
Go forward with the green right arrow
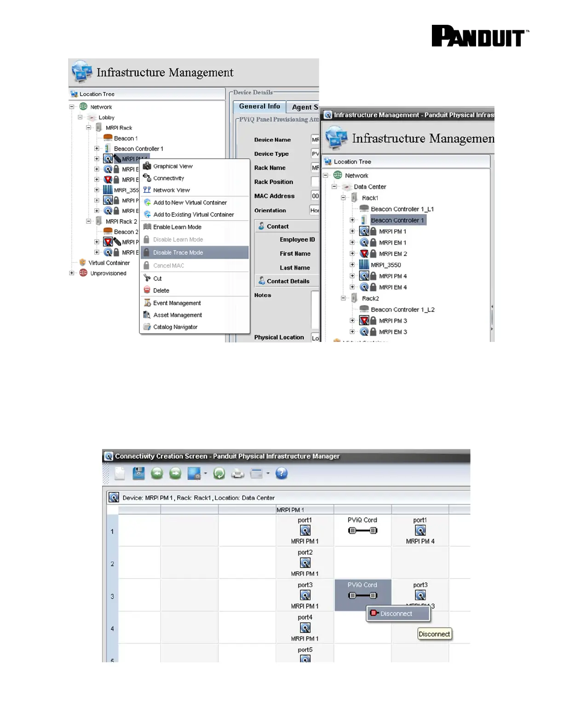175,473
